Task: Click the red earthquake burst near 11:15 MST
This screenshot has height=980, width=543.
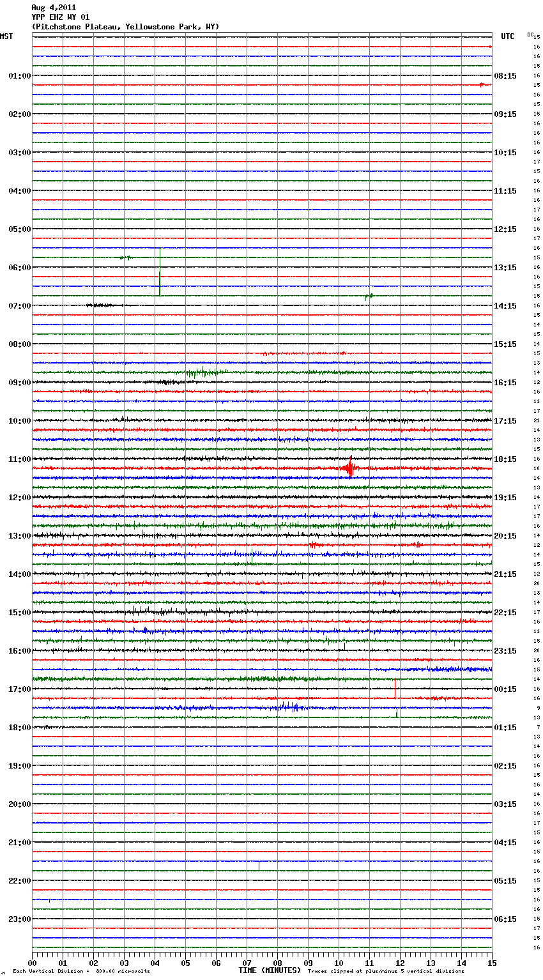Action: pos(349,468)
